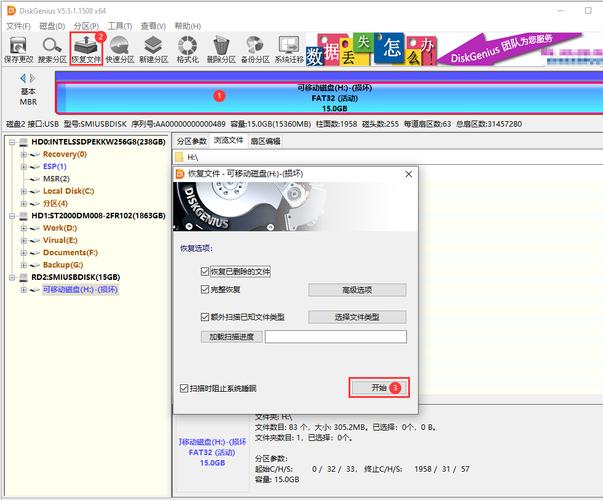Click the HD1 ST2000DM008 disk icon
This screenshot has width=603, height=500.
(24, 216)
